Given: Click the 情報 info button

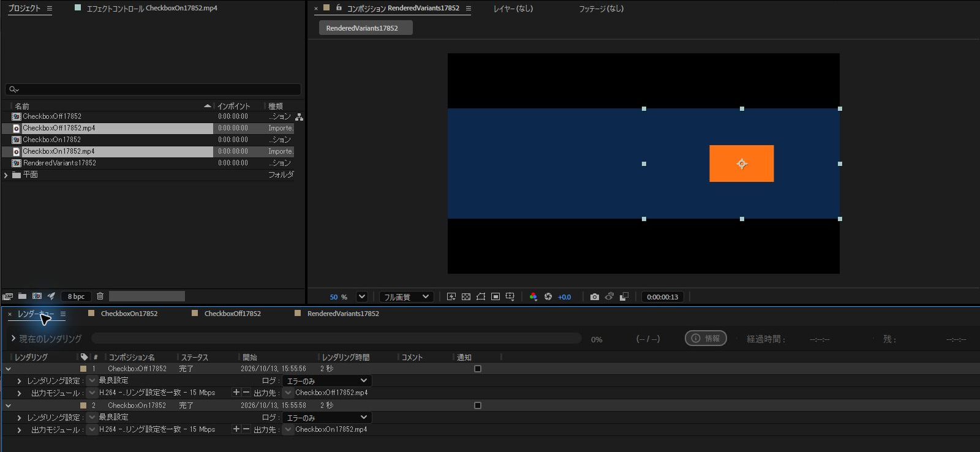Looking at the screenshot, I should [x=706, y=338].
